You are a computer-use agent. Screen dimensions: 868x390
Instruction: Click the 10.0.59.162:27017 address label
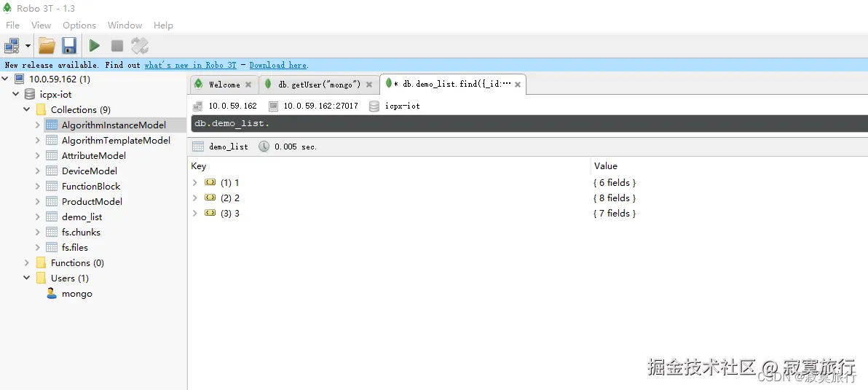[320, 106]
